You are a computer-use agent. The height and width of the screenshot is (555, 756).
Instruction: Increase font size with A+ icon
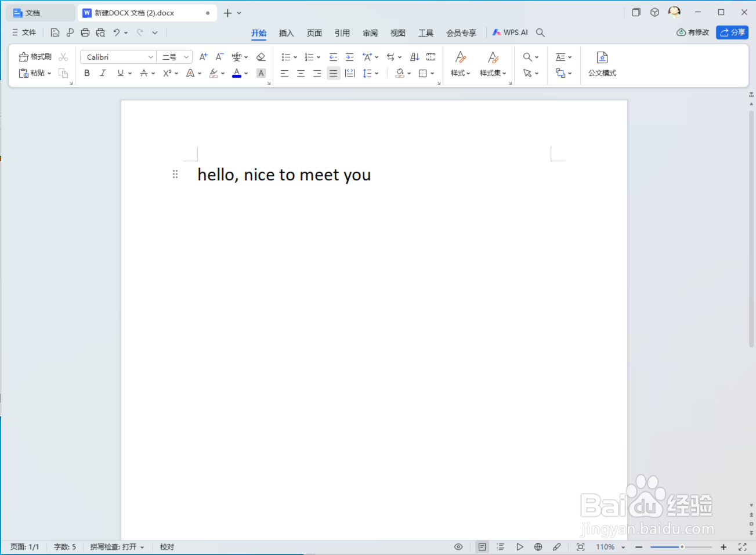coord(203,57)
